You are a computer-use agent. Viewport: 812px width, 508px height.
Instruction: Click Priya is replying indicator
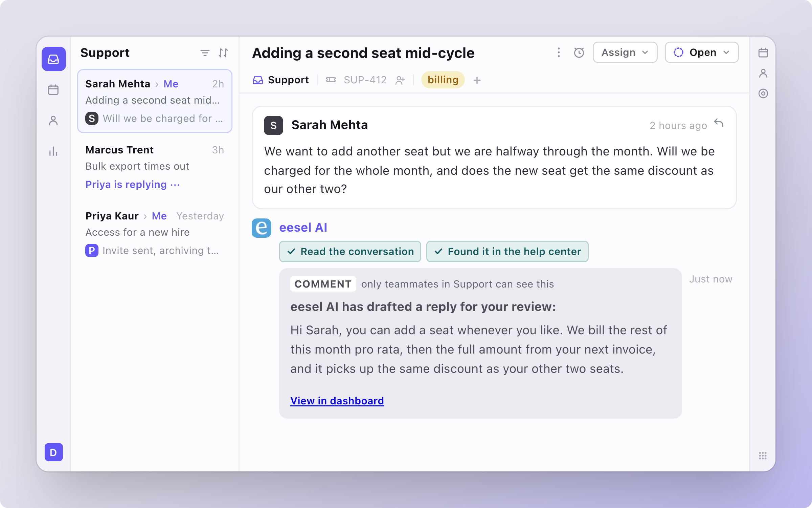132,185
